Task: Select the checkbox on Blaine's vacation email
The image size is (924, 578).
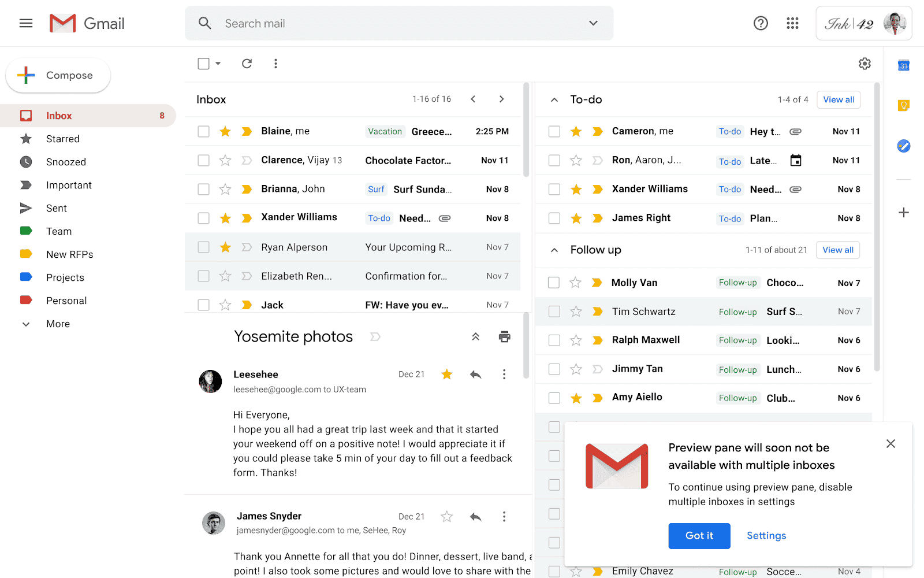Action: (x=203, y=131)
